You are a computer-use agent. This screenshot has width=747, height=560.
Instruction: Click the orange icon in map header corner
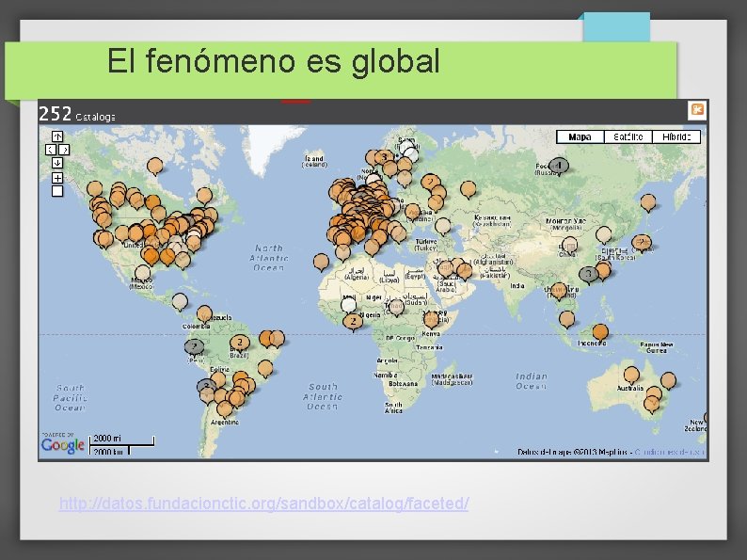click(696, 110)
